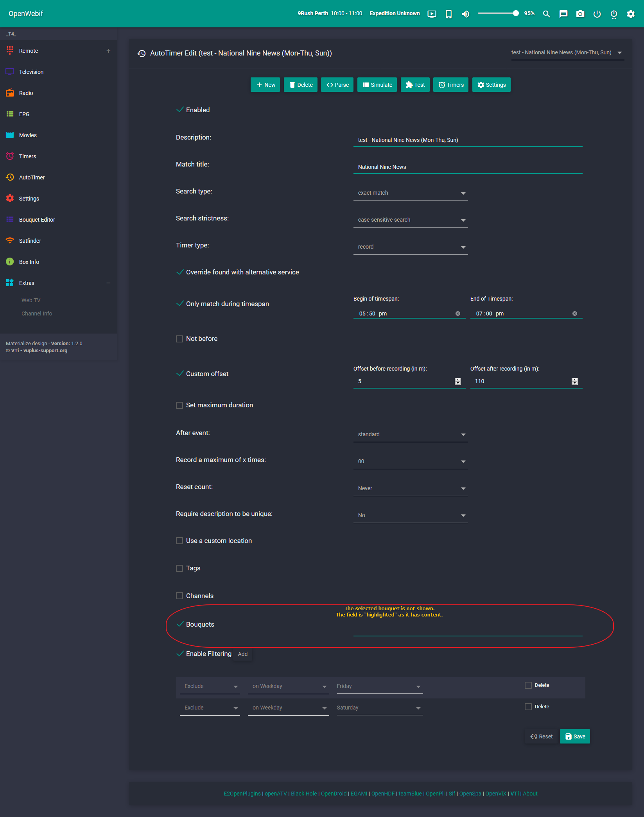Check the Set maximum duration option
The image size is (644, 817).
179,405
